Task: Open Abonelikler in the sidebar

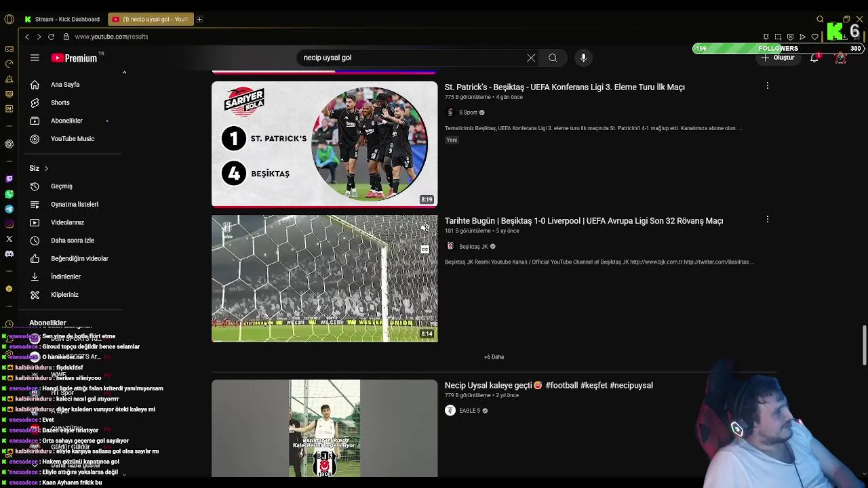Action: point(66,121)
